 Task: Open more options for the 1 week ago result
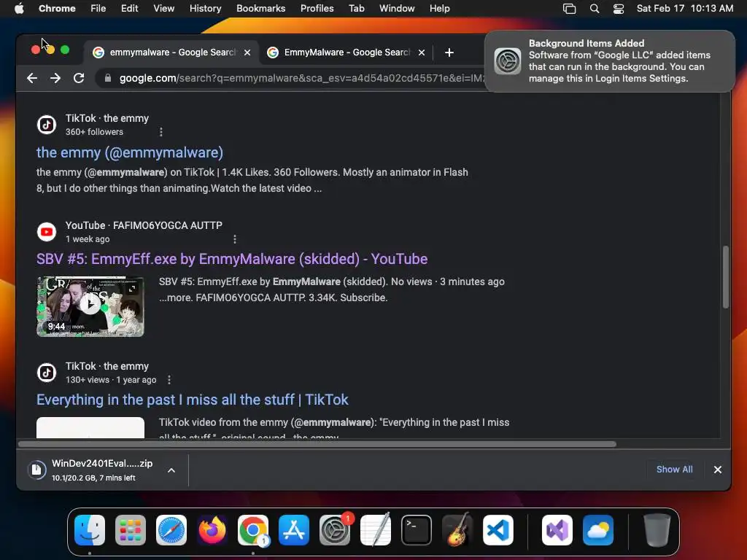(235, 239)
